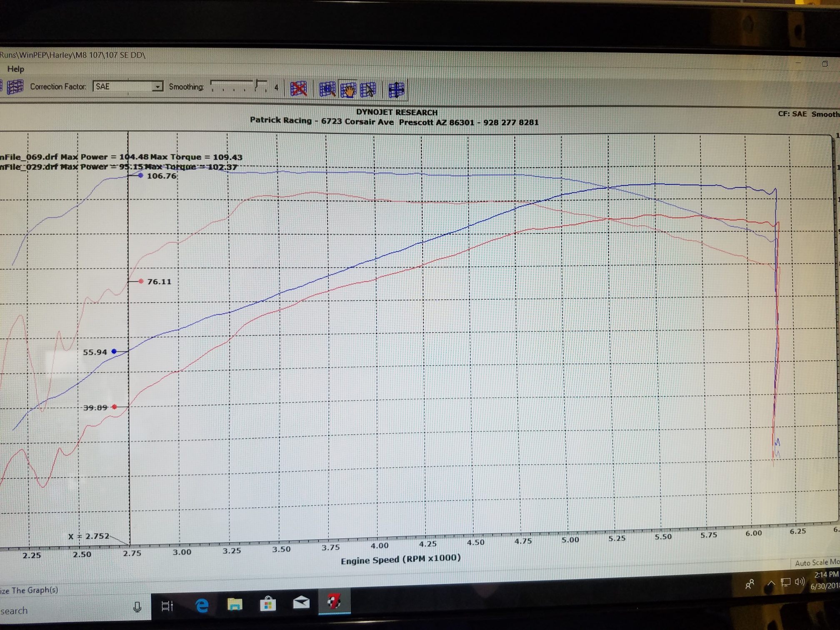Viewport: 840px width, 630px height.
Task: Select the arrow cursor graph tool
Action: 368,90
